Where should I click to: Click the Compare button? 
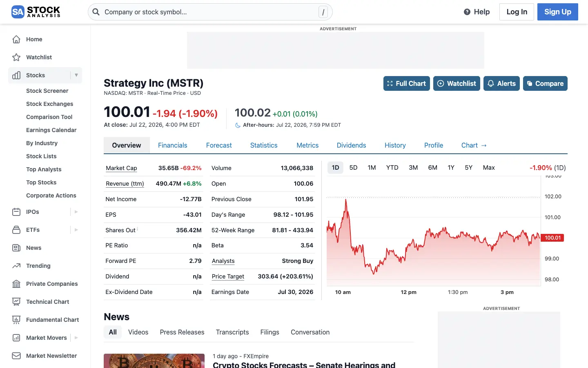click(545, 83)
